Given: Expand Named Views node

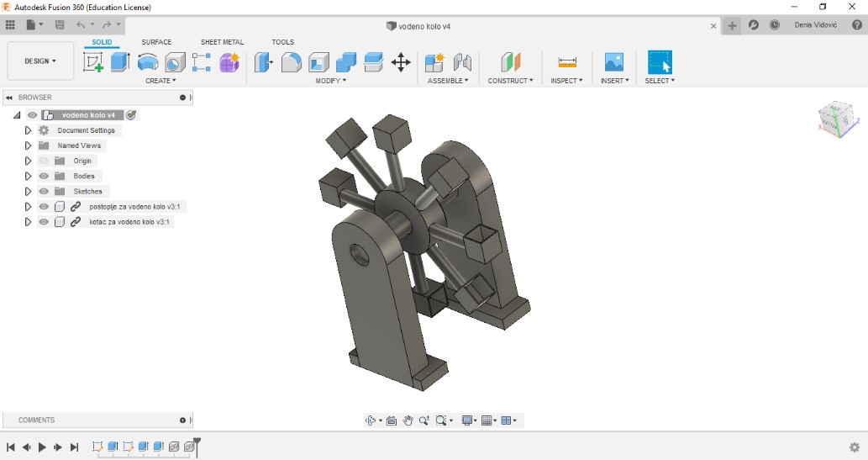Looking at the screenshot, I should click(x=28, y=145).
